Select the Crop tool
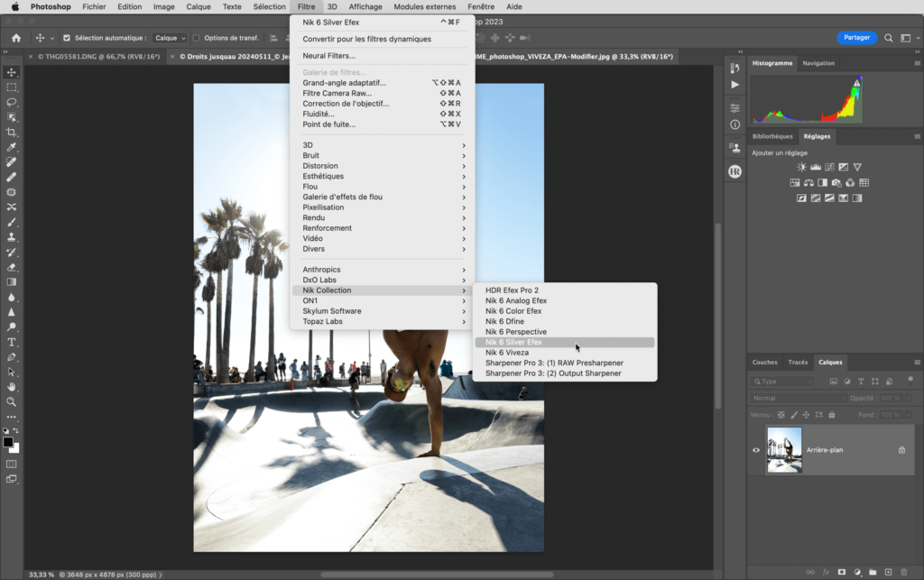Viewport: 924px width, 580px height. pos(11,132)
